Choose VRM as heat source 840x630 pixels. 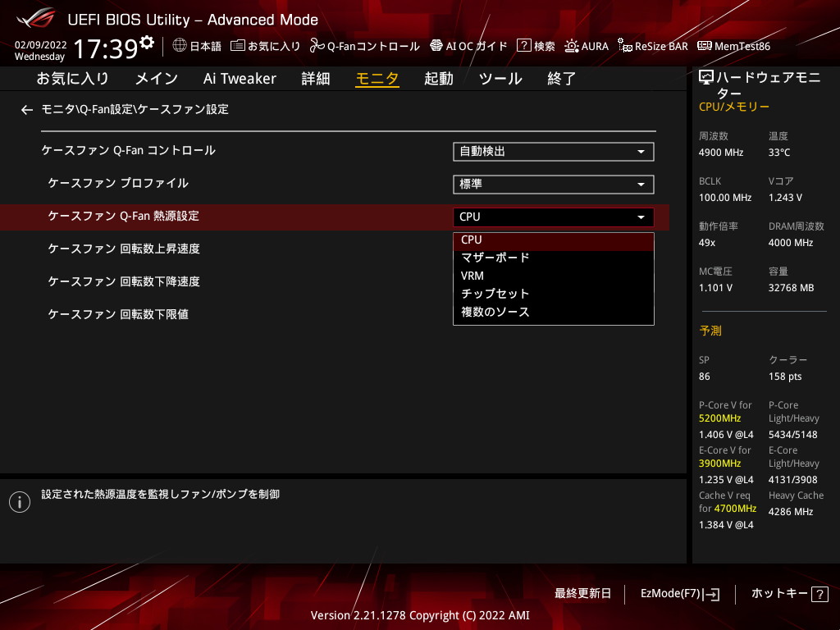pos(554,276)
